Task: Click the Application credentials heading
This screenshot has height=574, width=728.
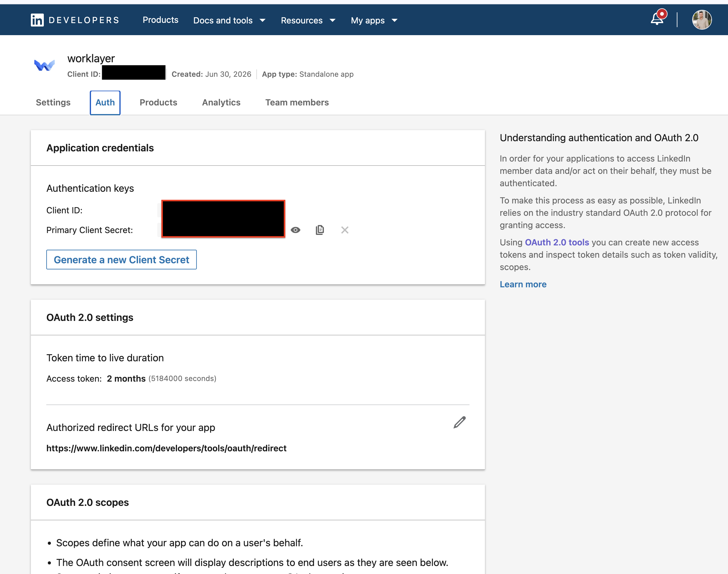Action: tap(100, 148)
